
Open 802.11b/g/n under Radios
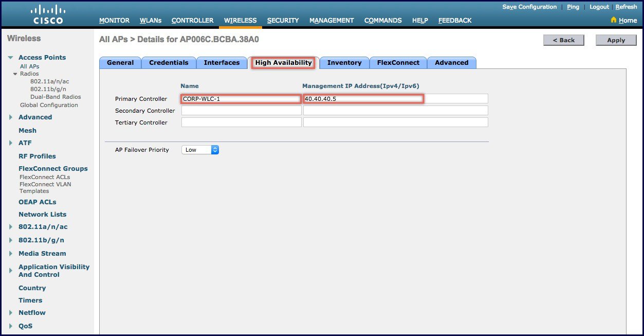(48, 89)
